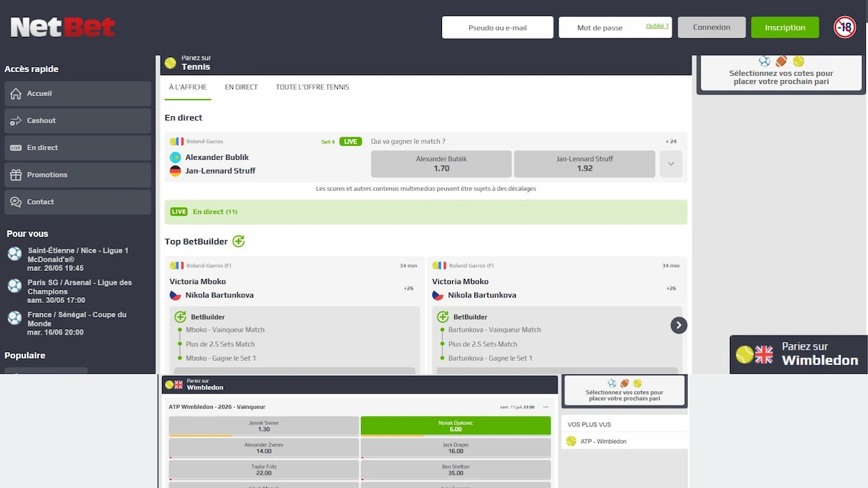Click the -18 age restriction icon
This screenshot has height=488, width=868.
pos(844,27)
